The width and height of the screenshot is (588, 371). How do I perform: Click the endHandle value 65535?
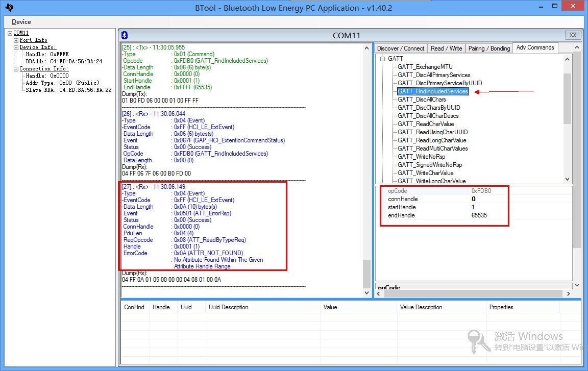coord(479,215)
